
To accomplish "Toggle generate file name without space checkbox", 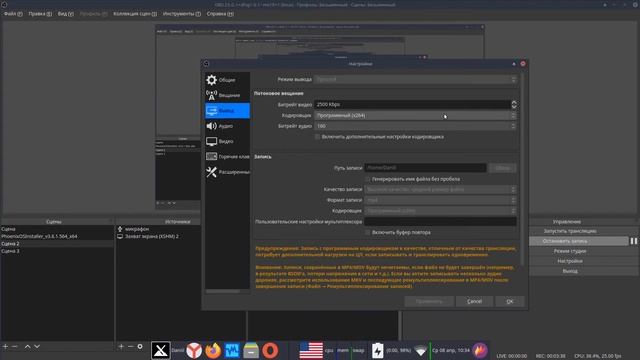I will coord(368,179).
